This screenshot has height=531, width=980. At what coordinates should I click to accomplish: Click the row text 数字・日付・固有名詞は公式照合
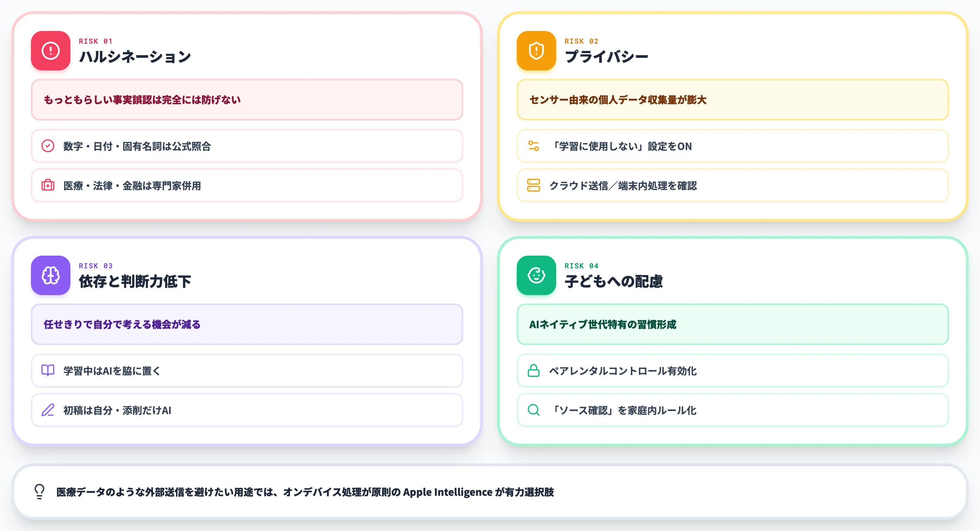pyautogui.click(x=137, y=146)
